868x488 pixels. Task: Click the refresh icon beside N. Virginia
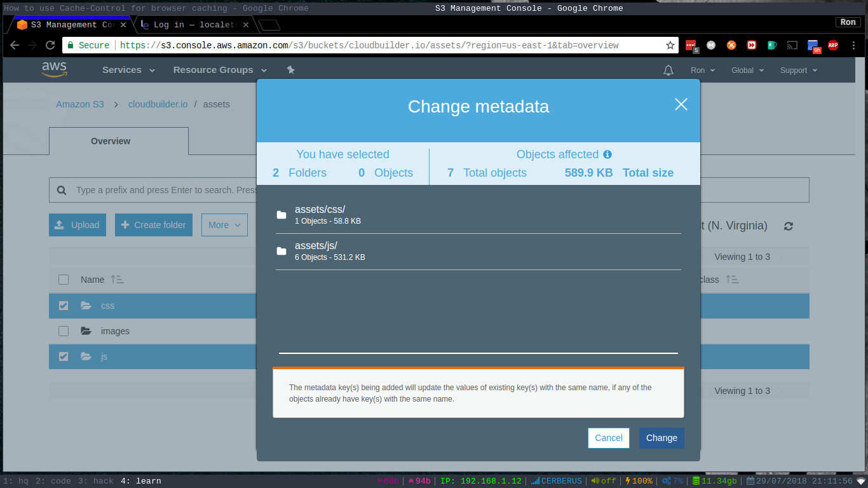pyautogui.click(x=789, y=226)
